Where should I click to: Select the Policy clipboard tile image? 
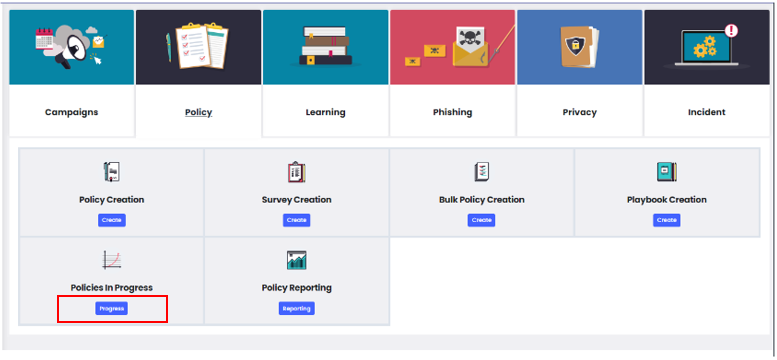(199, 47)
